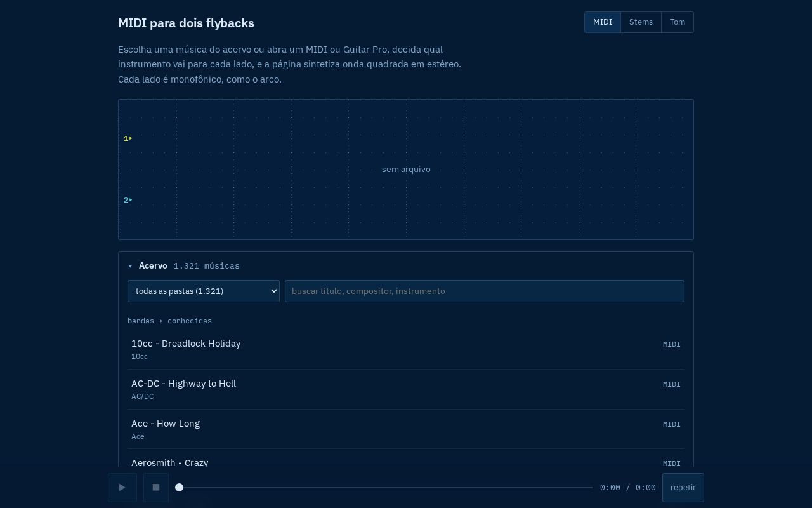Open the 'todas as pastas' folder dropdown
812x508 pixels.
click(x=204, y=291)
